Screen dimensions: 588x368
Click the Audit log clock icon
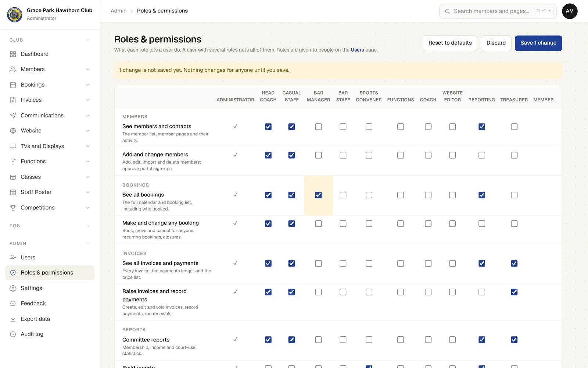point(13,334)
